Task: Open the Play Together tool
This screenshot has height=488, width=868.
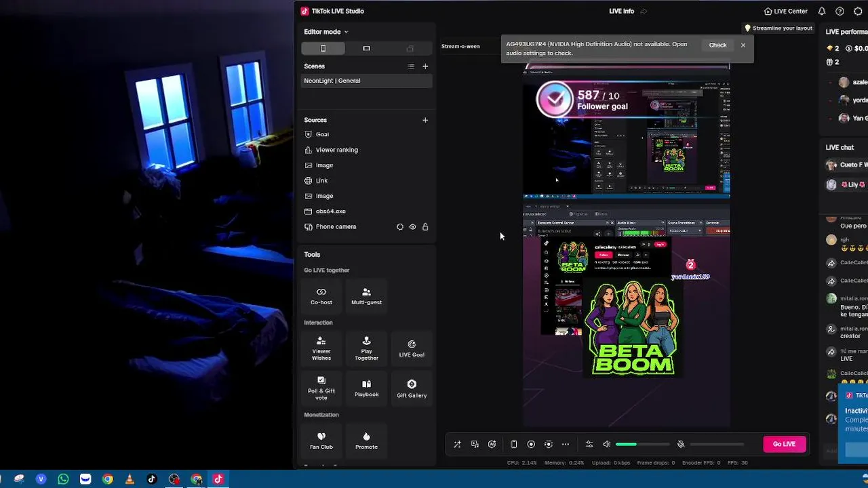Action: pyautogui.click(x=366, y=348)
